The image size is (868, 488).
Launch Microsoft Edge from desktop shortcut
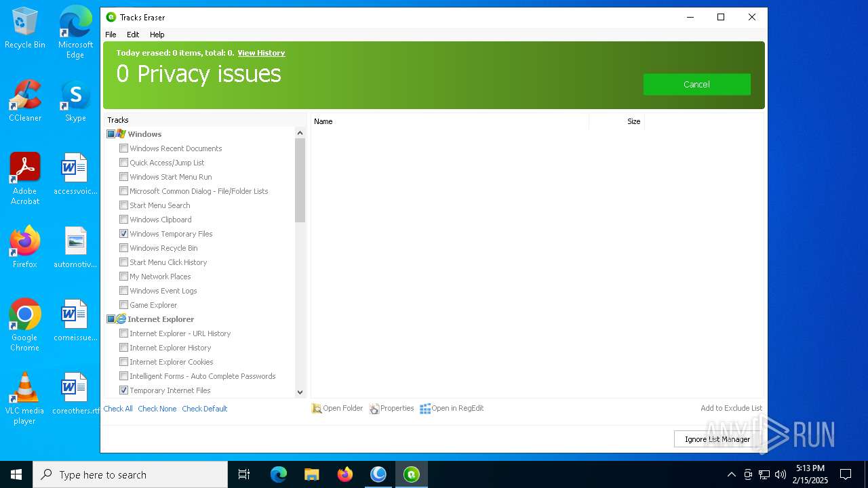click(x=75, y=32)
